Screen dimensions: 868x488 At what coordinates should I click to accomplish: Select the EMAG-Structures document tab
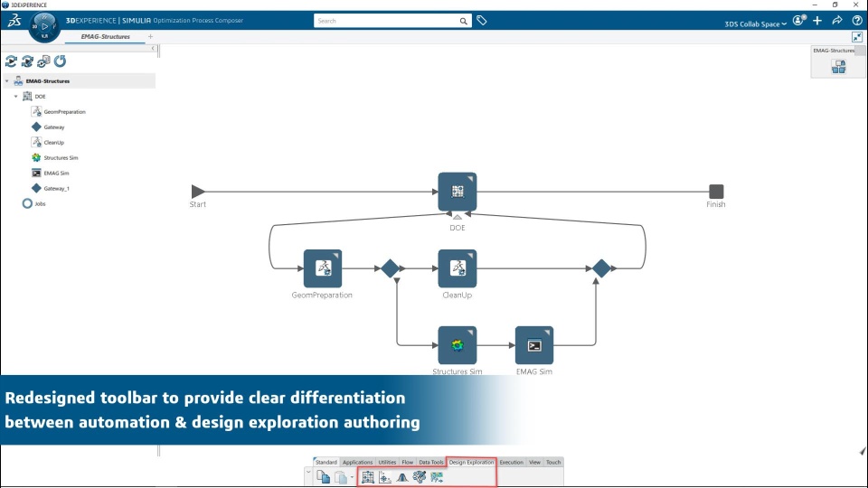pos(105,36)
